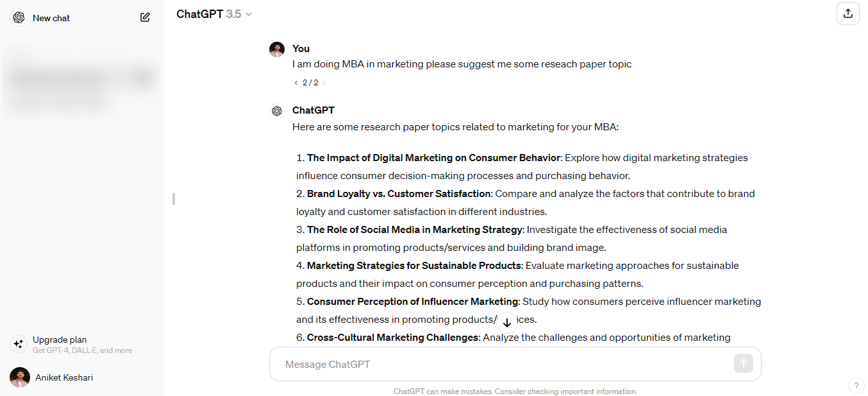Click Aniket Keshari profile picture
The image size is (868, 396).
click(x=19, y=377)
